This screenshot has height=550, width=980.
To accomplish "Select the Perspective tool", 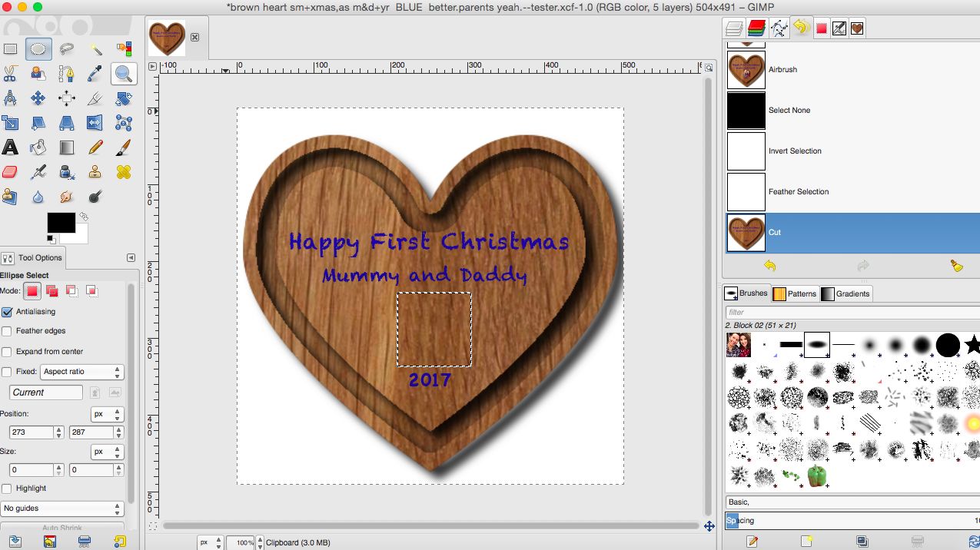I will [67, 123].
